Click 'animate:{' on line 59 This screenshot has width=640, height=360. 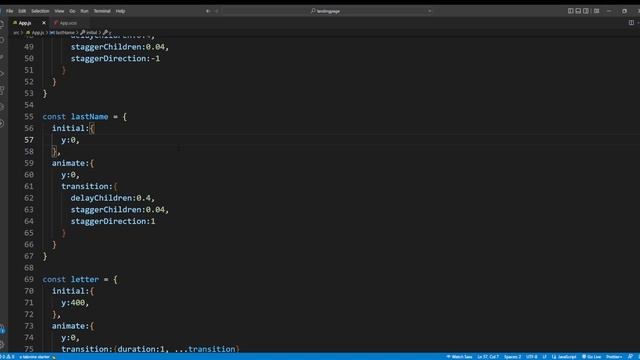coord(73,163)
